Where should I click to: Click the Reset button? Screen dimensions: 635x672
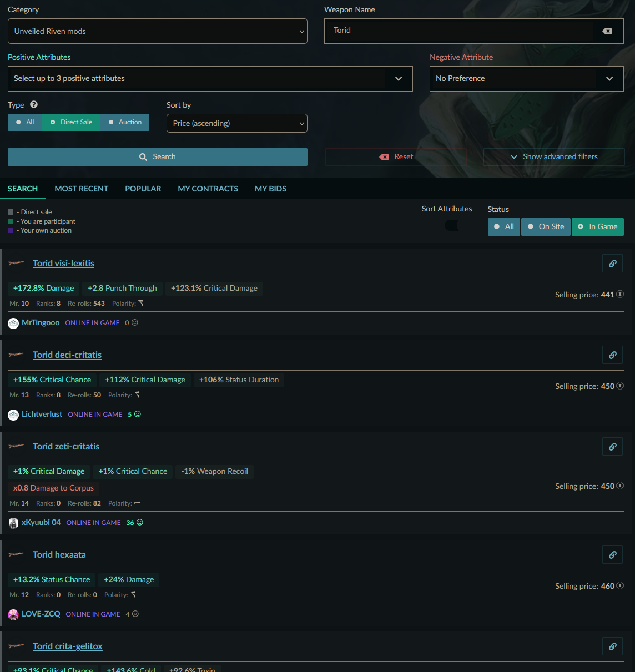[x=396, y=157]
